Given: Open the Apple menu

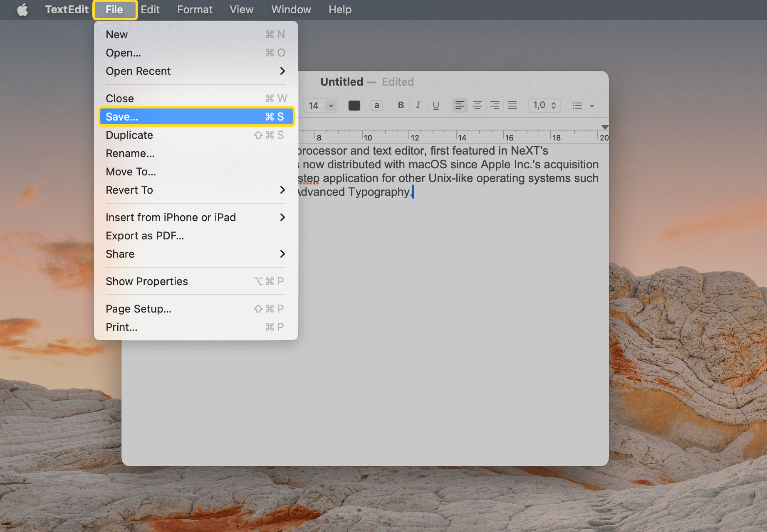Looking at the screenshot, I should [22, 10].
